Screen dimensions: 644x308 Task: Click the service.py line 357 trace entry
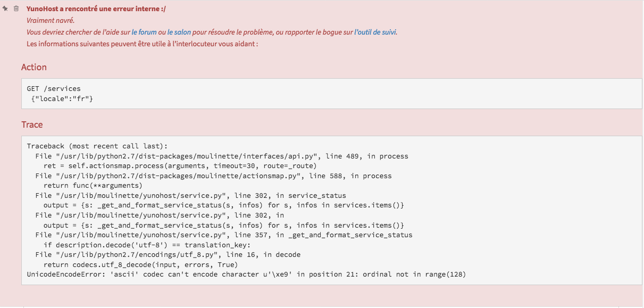(x=224, y=235)
